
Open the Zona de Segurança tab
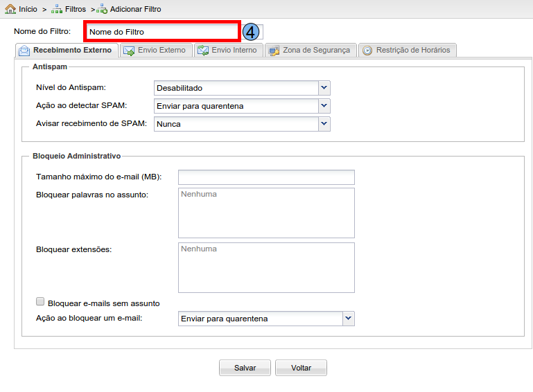click(x=316, y=50)
